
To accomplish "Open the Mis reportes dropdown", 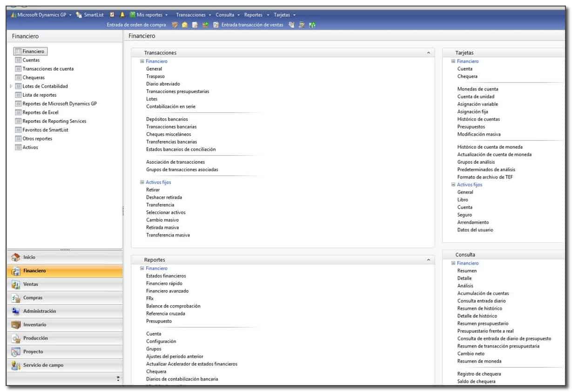I will (149, 14).
